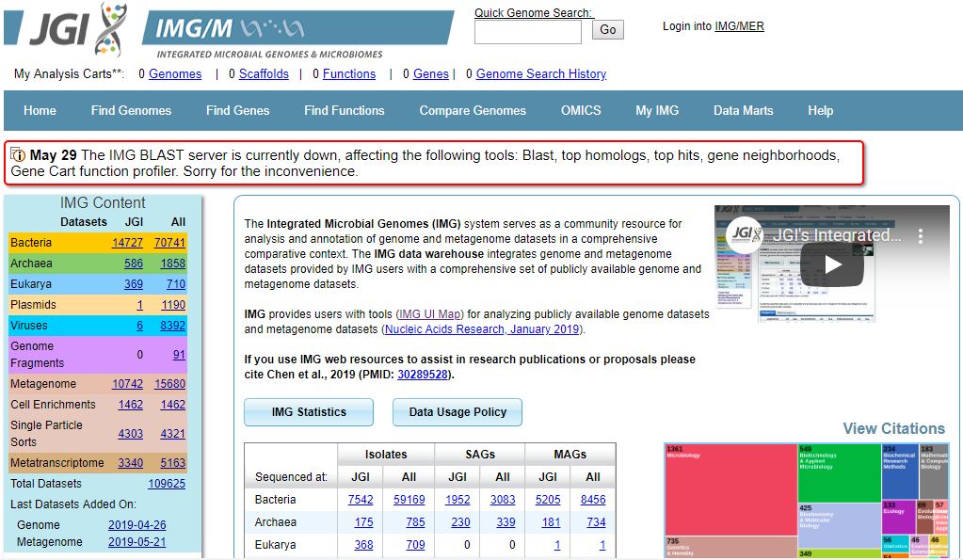Click the Data Usage Policy button

click(457, 412)
